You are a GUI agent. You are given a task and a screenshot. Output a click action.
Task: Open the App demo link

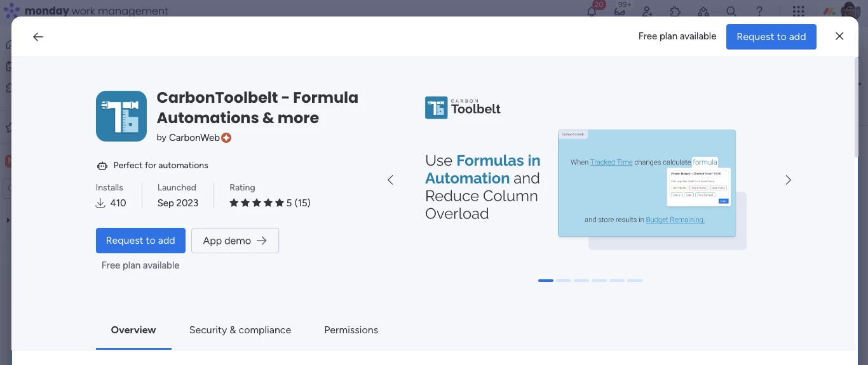[234, 241]
